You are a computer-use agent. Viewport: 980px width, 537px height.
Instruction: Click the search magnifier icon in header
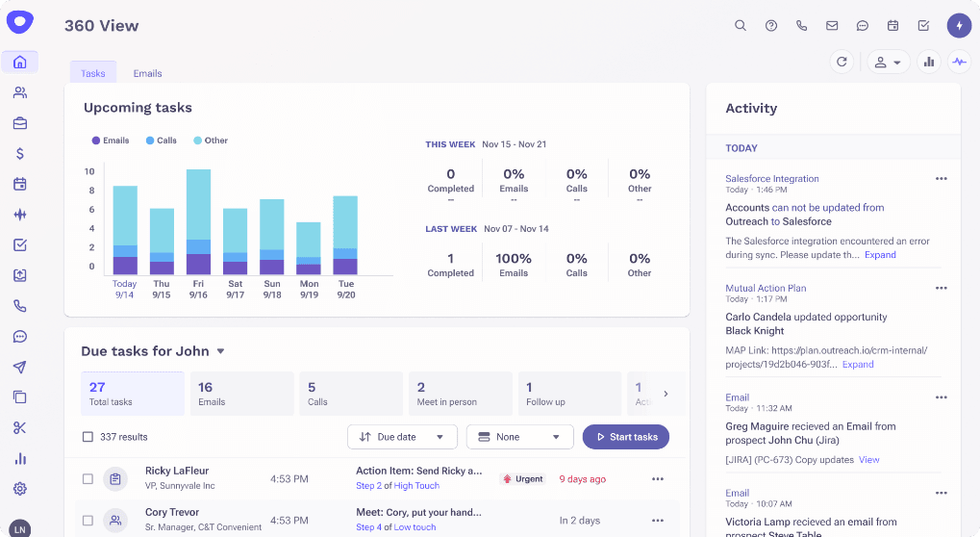[741, 26]
